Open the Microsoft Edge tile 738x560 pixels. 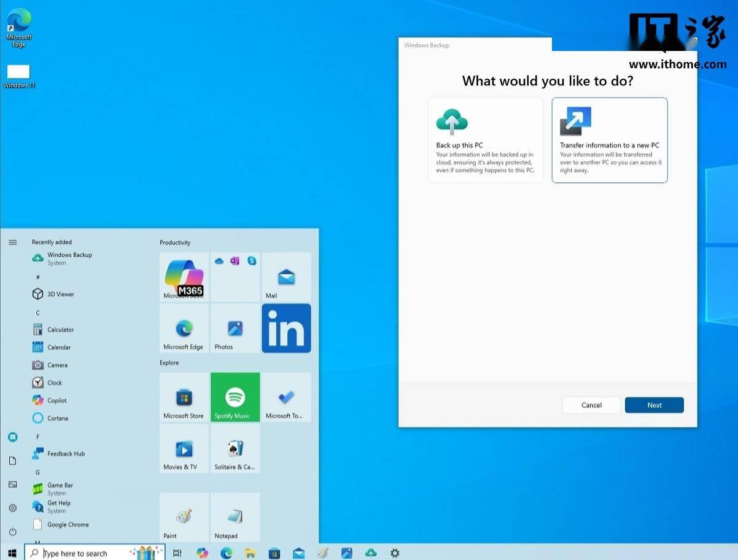click(x=184, y=329)
